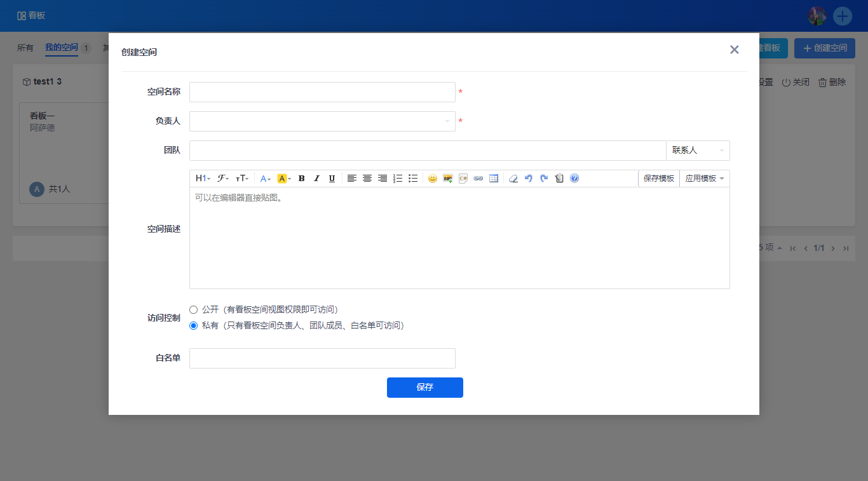The height and width of the screenshot is (481, 868).
Task: Toggle bold formatting
Action: click(x=302, y=179)
